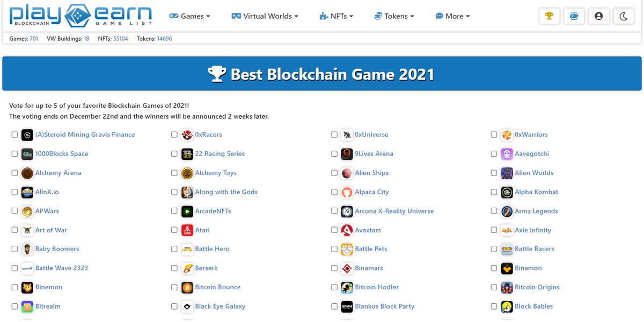Image resolution: width=644 pixels, height=322 pixels.
Task: Click the Play to Earn logo
Action: (x=78, y=16)
